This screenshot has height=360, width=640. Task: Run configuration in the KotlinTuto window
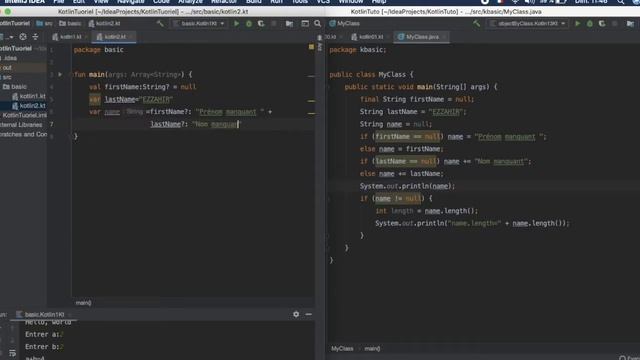tap(578, 24)
